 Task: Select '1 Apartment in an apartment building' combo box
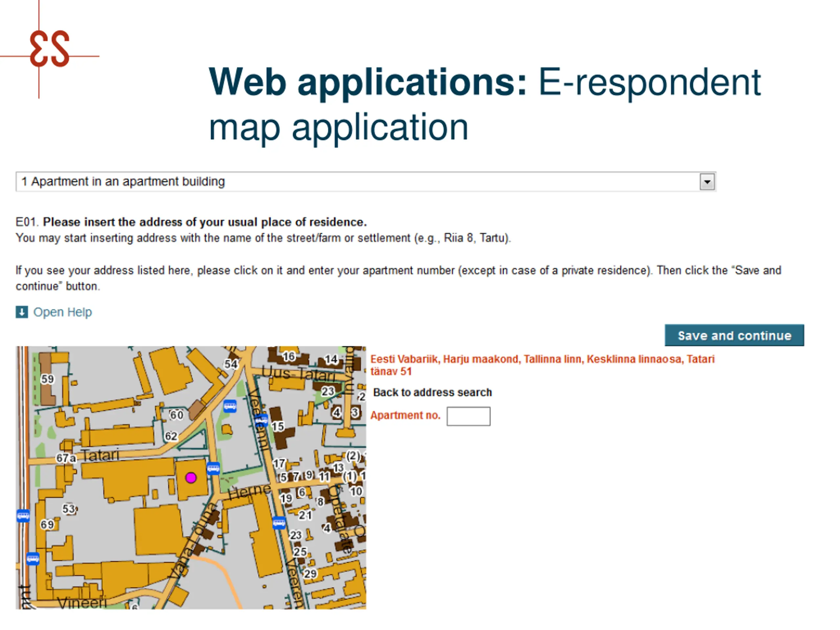[366, 182]
